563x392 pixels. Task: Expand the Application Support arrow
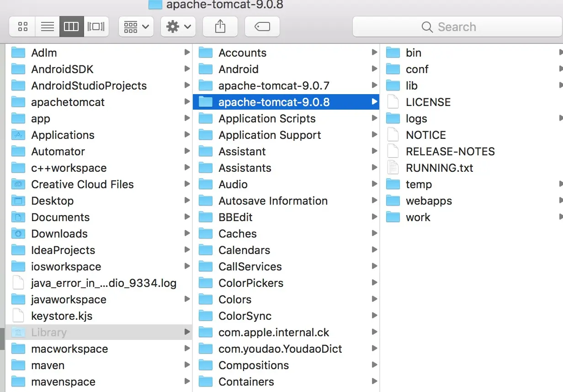[x=374, y=135]
